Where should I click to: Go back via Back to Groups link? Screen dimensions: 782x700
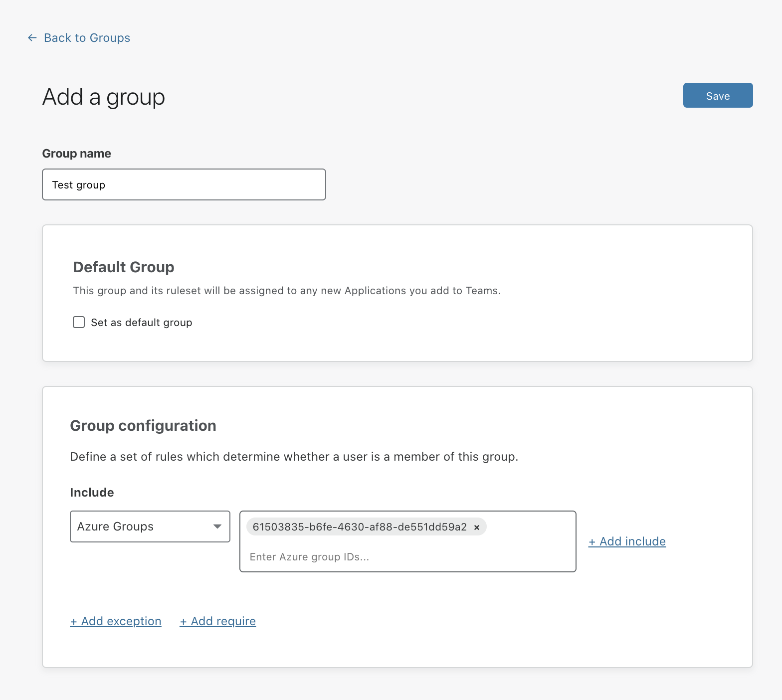[x=87, y=38]
